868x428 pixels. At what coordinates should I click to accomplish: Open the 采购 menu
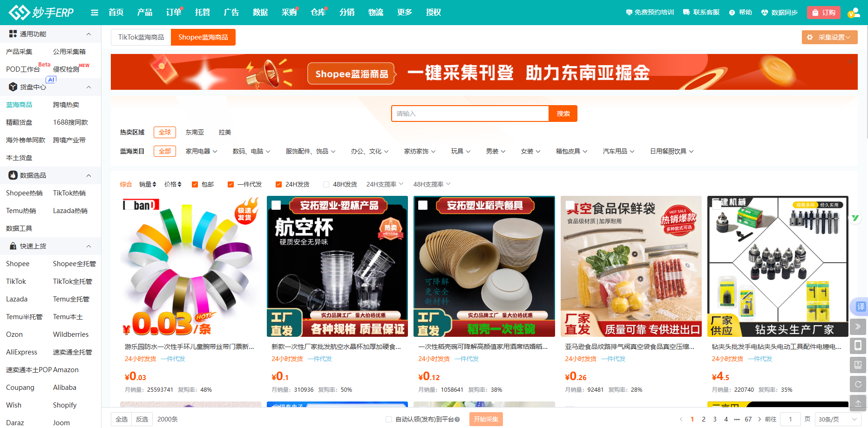coord(289,13)
